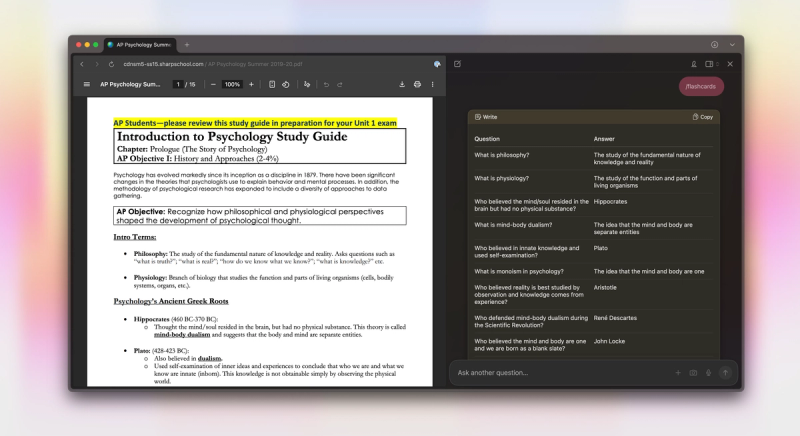The image size is (800, 436).
Task: Click the camera screenshot icon in chat box
Action: pyautogui.click(x=693, y=373)
